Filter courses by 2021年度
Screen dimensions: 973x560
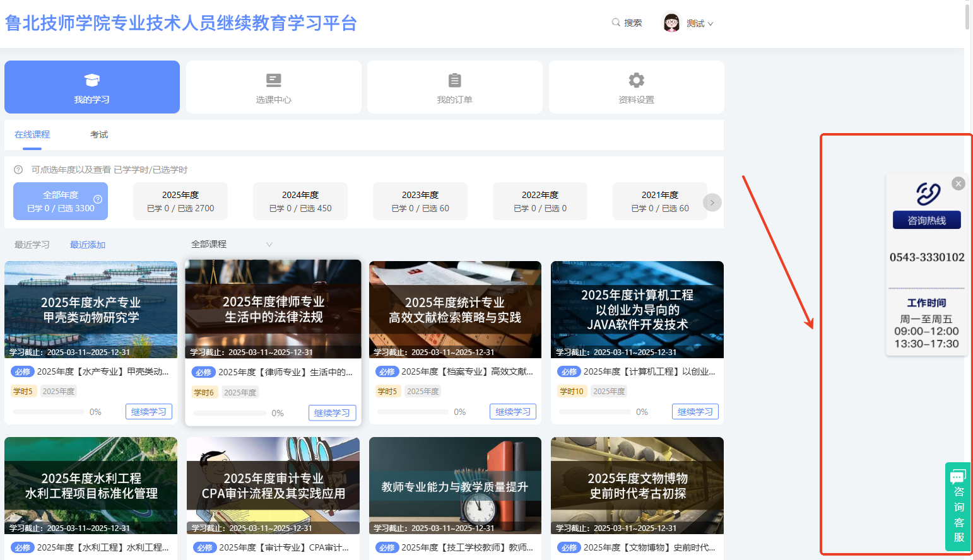pos(660,201)
